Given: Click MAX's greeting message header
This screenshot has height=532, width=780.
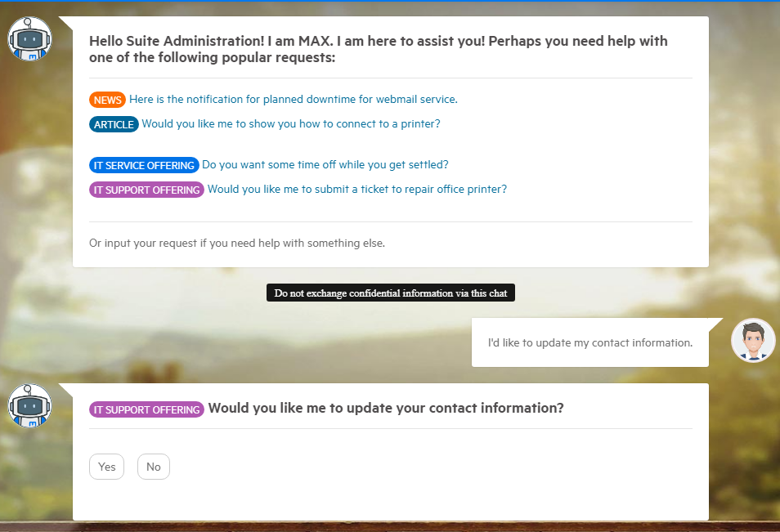Looking at the screenshot, I should click(378, 49).
